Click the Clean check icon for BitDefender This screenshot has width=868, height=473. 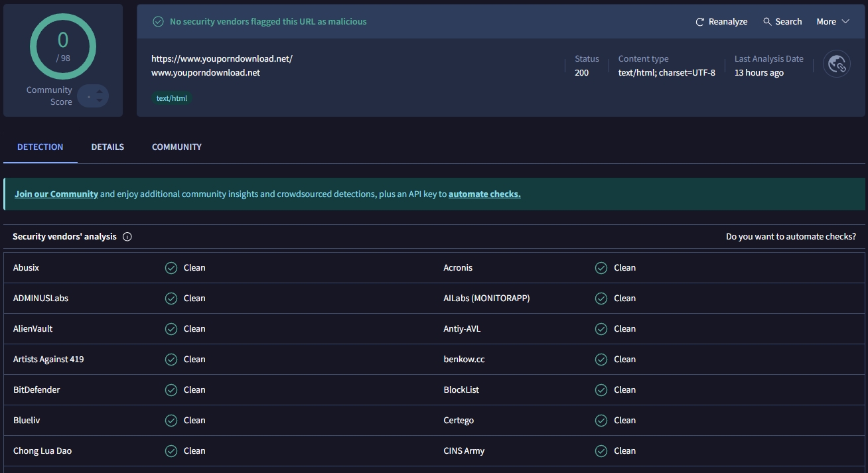click(x=171, y=390)
